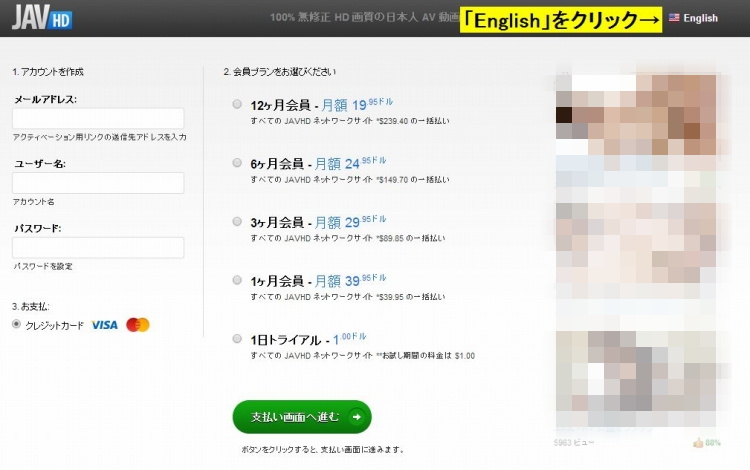Screen dimensions: 750x470
Task: Click the 支払い画面へ進む button
Action: point(302,417)
